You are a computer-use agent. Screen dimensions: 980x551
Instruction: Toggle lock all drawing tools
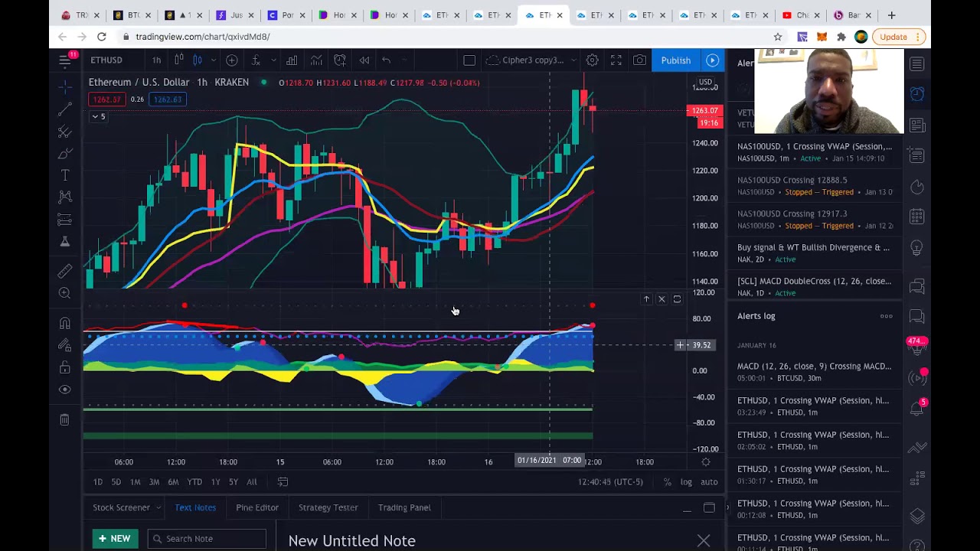coord(65,367)
